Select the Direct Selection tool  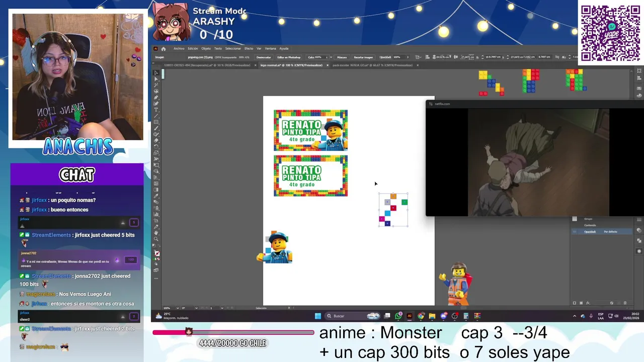tap(156, 79)
